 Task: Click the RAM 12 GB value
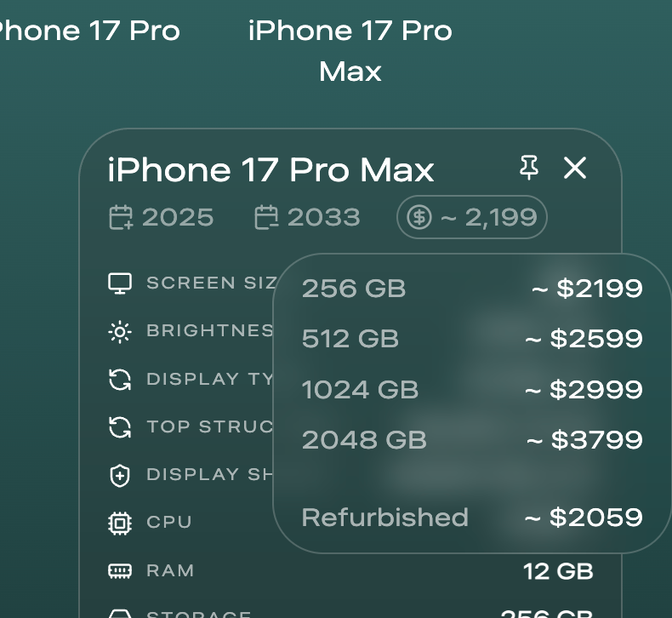click(x=558, y=570)
